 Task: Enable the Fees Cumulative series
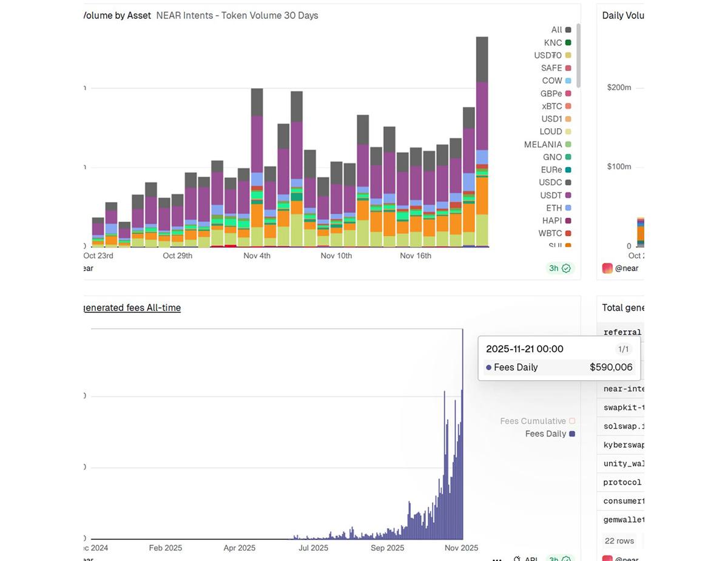[x=538, y=421]
